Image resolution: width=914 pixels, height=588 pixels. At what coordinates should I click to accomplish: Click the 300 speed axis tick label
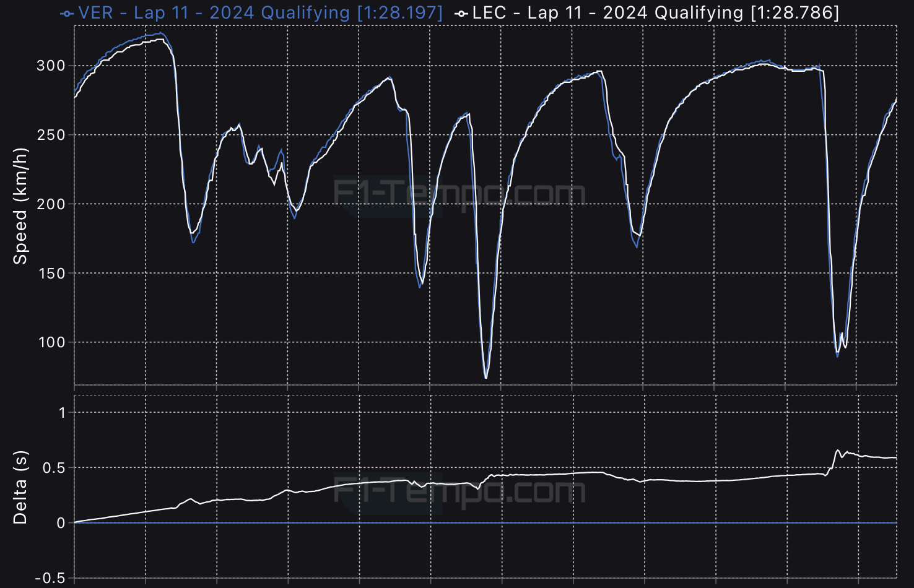click(51, 66)
